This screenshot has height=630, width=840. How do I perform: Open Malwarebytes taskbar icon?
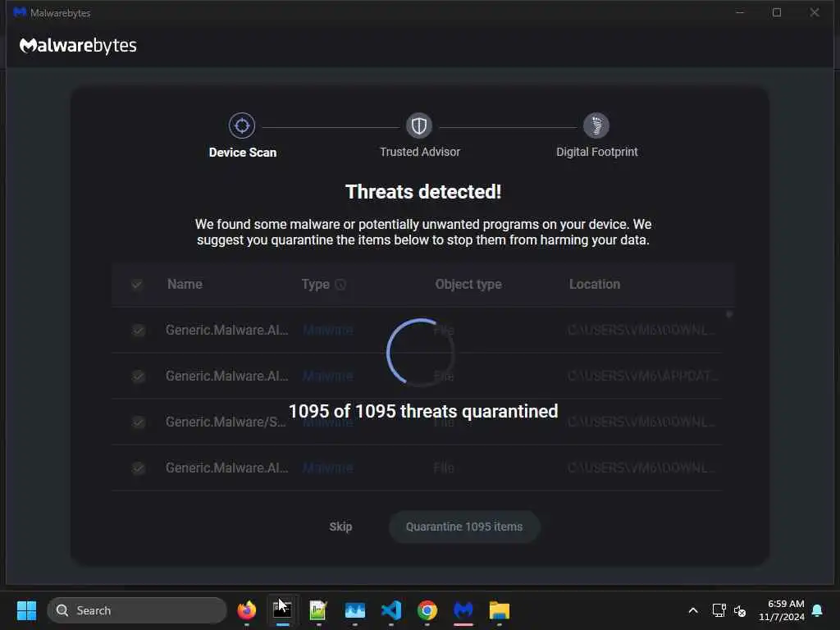coord(463,610)
